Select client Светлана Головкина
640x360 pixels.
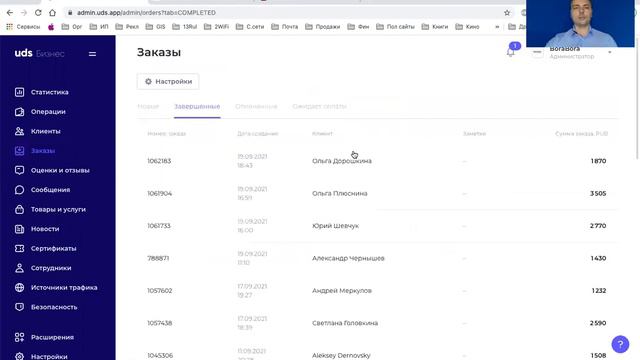[345, 323]
